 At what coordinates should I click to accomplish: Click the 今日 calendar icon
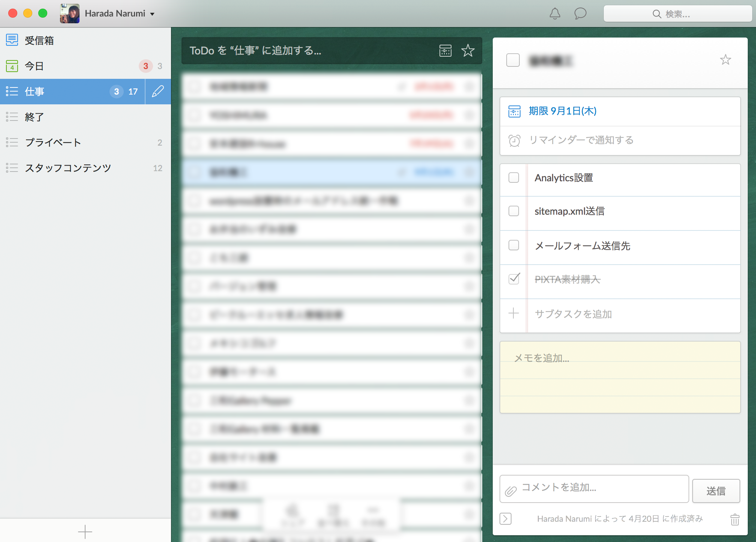click(x=12, y=66)
